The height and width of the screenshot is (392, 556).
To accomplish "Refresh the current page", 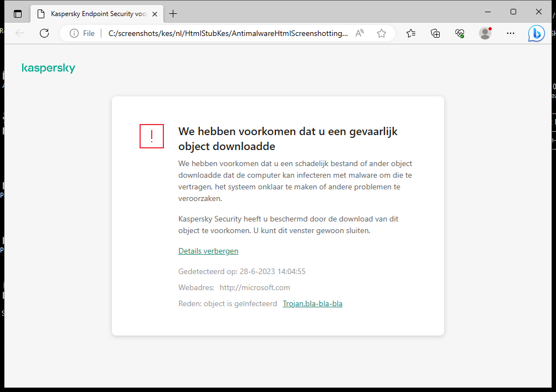I will pos(44,33).
